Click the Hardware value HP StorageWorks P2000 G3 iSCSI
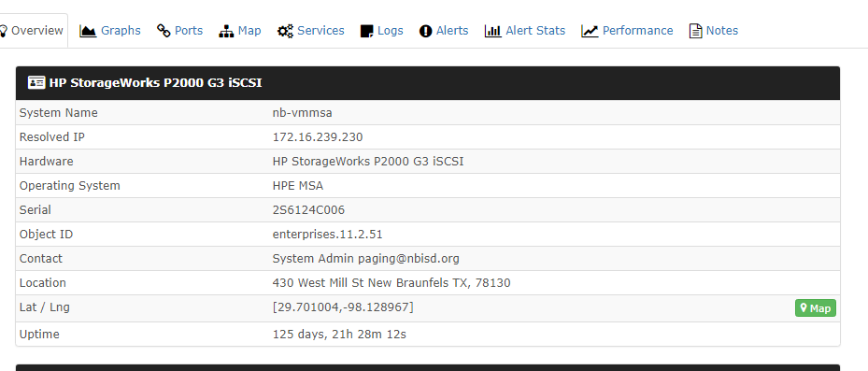The image size is (868, 371). click(368, 162)
